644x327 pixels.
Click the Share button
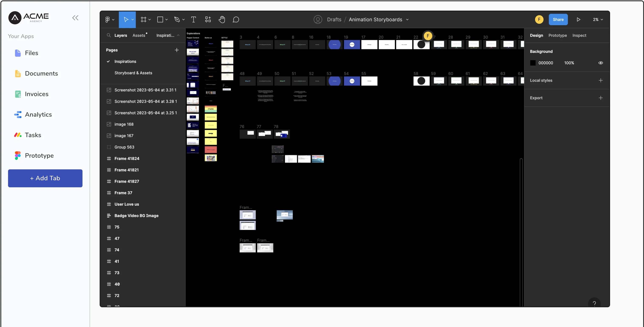pyautogui.click(x=558, y=20)
